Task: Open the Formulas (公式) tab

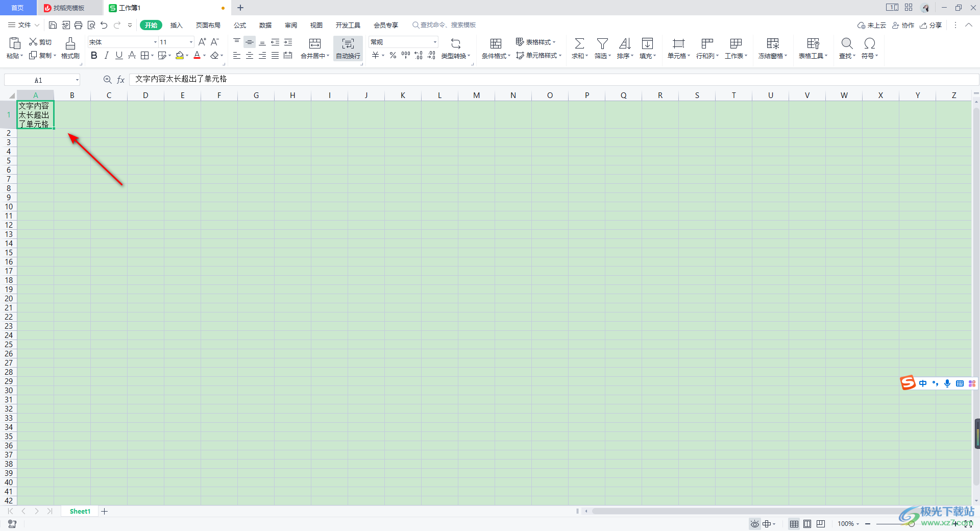Action: pos(240,25)
